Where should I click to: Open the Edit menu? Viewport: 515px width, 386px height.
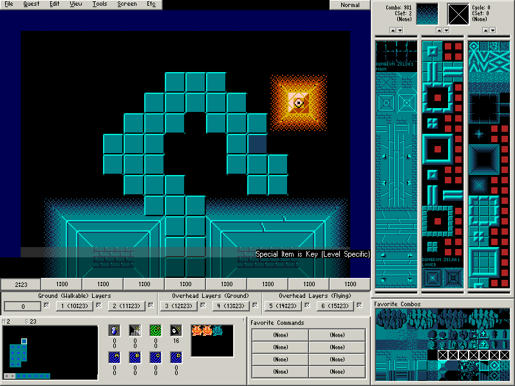(x=54, y=4)
